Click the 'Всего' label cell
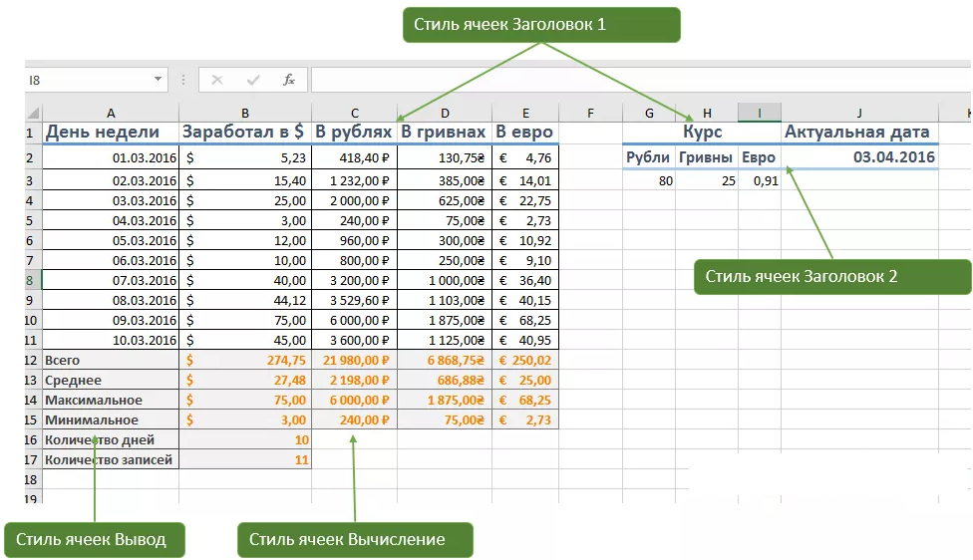 pos(111,361)
